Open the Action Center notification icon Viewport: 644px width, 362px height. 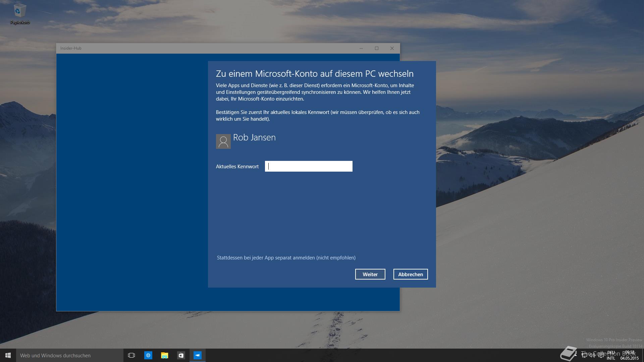601,355
